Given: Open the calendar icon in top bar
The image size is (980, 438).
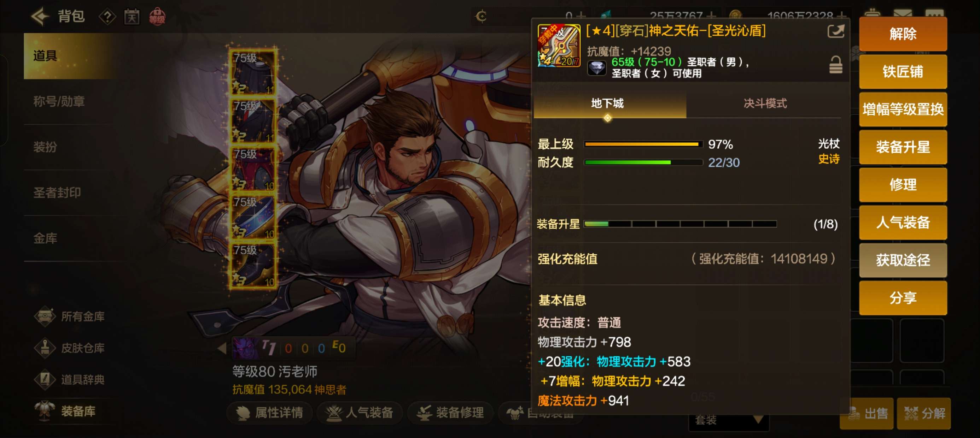Looking at the screenshot, I should pyautogui.click(x=132, y=17).
